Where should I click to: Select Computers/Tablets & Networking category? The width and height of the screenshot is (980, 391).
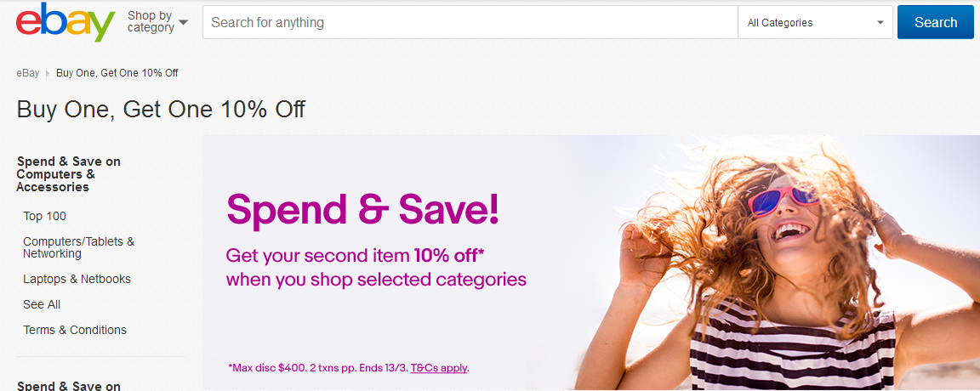click(x=79, y=247)
